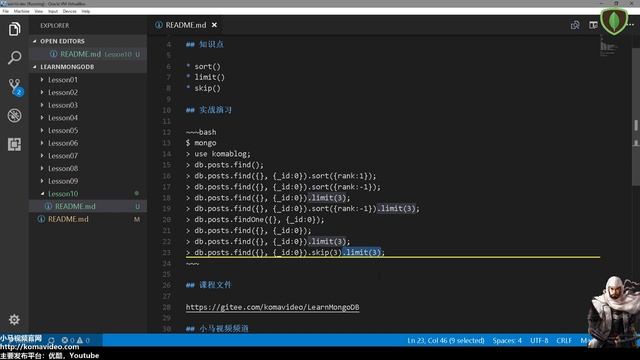The height and width of the screenshot is (360, 640).
Task: Click the Spaces: 4 indentation status
Action: 507,340
